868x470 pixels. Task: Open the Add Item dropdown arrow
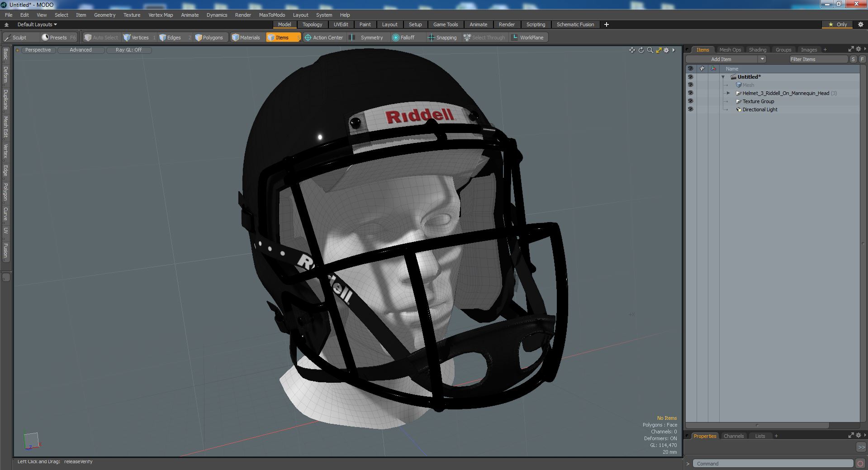(x=762, y=59)
